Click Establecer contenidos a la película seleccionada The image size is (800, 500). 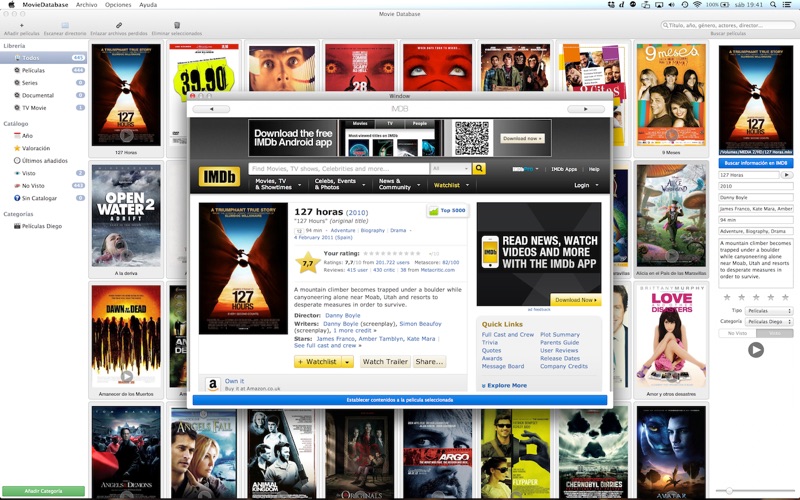[x=399, y=400]
